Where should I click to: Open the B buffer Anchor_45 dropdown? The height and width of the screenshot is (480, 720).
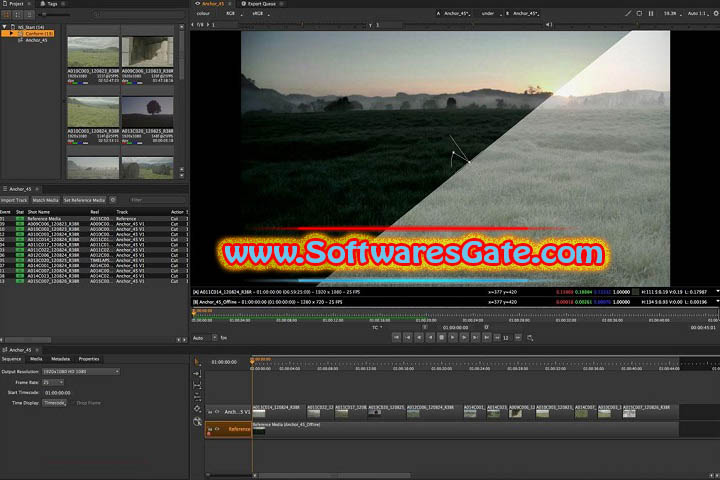coord(526,14)
